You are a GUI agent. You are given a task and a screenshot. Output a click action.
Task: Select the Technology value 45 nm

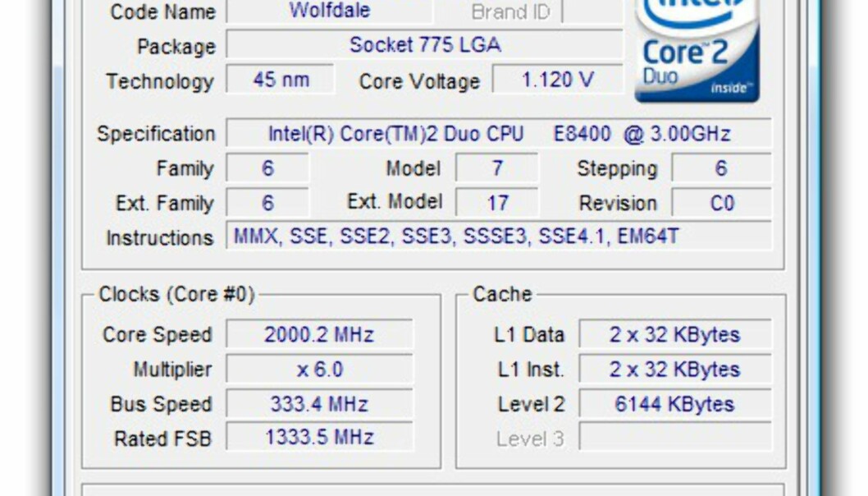coord(281,80)
